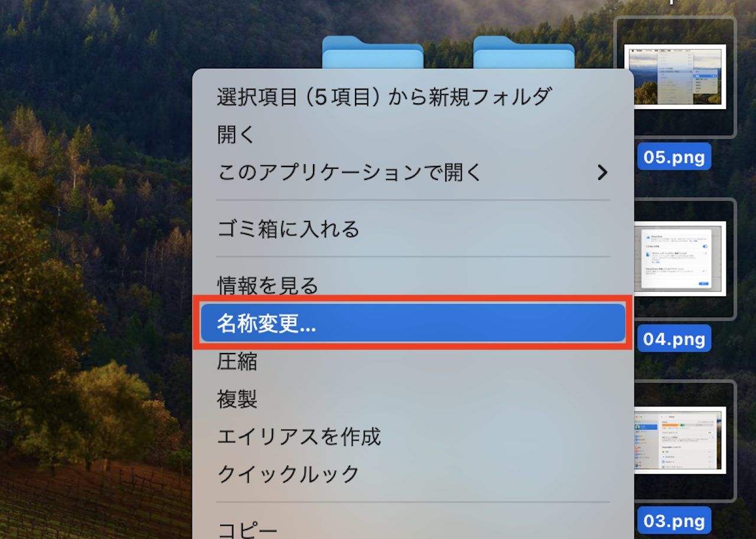756x539 pixels.
Task: Expand このアプリケーションで開く submenu arrow
Action: (x=602, y=172)
